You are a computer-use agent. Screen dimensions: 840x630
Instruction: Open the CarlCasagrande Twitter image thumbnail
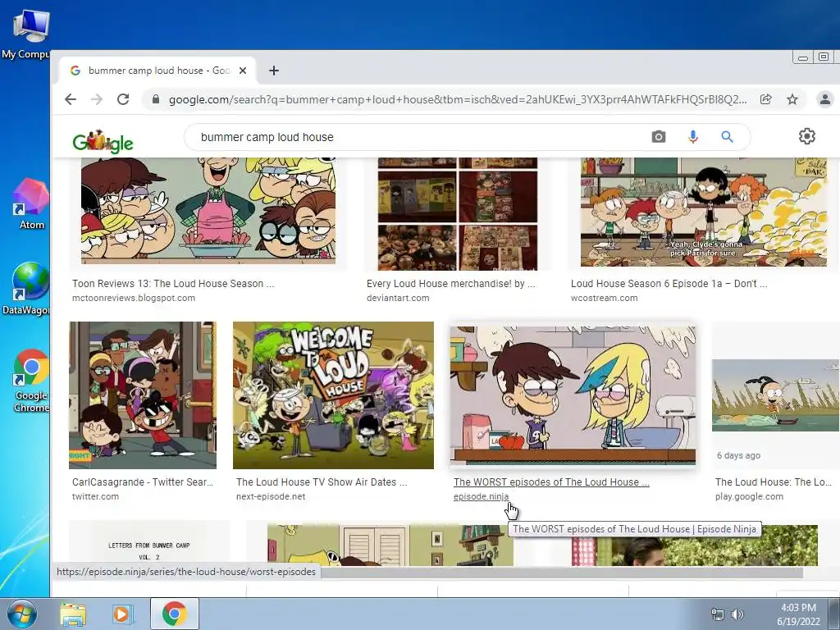[143, 395]
